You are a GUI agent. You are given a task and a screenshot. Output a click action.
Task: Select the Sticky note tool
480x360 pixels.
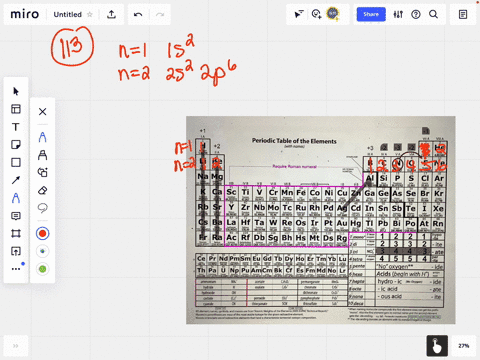click(x=16, y=145)
